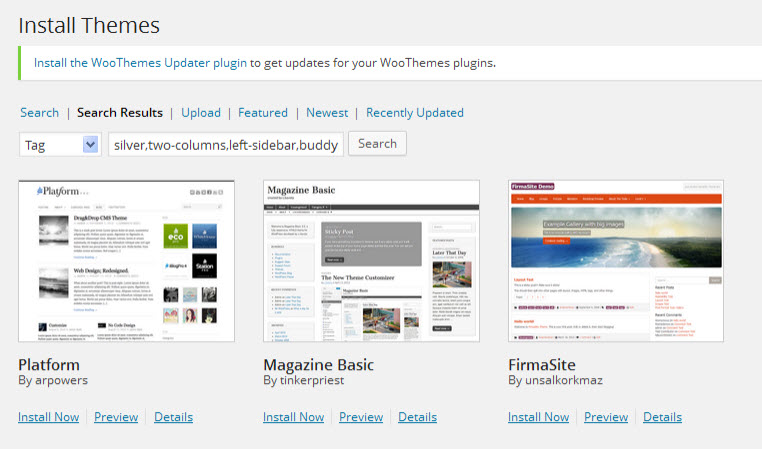This screenshot has width=762, height=449.
Task: Select the FirmaSite theme title
Action: click(x=542, y=364)
